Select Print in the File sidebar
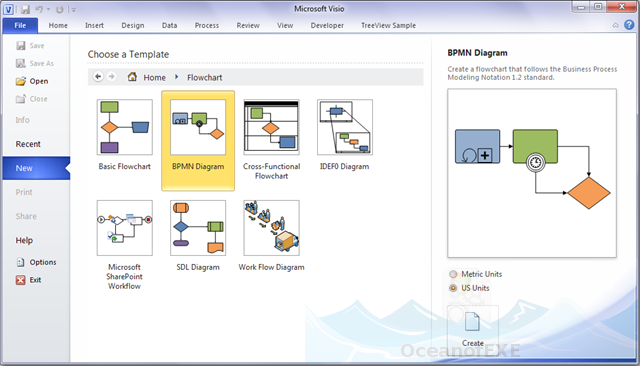This screenshot has height=366, width=640. point(24,192)
